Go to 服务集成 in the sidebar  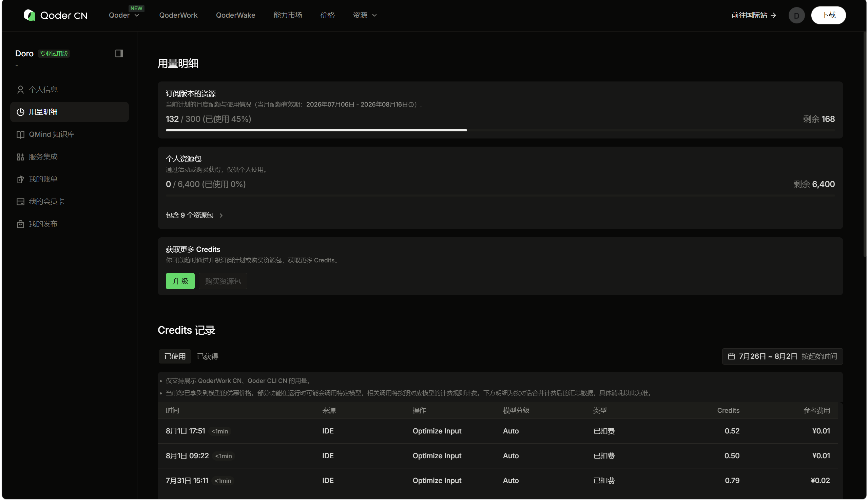coord(70,157)
